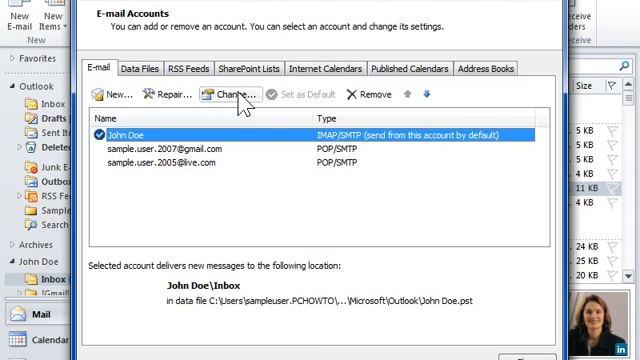This screenshot has width=640, height=360.
Task: Click the LinkedIn badge on the contact photo
Action: tap(621, 349)
